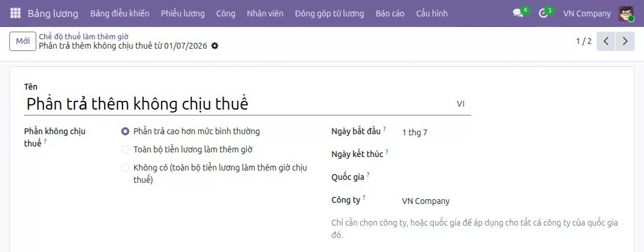The width and height of the screenshot is (644, 252).
Task: Click the VI translation button in name field
Action: tap(461, 104)
